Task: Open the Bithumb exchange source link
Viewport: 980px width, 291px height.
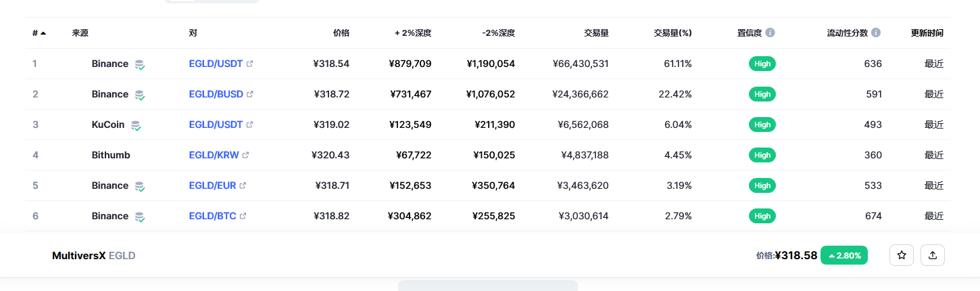Action: point(111,155)
